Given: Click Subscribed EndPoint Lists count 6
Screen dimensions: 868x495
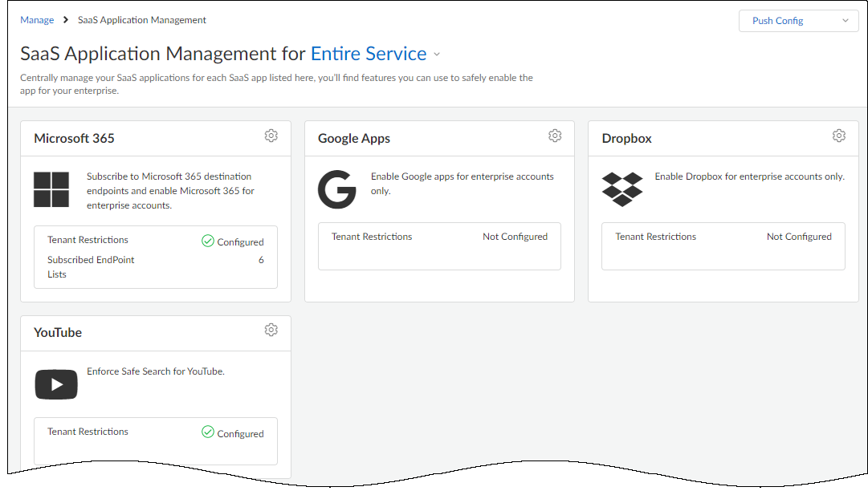Looking at the screenshot, I should click(x=261, y=260).
